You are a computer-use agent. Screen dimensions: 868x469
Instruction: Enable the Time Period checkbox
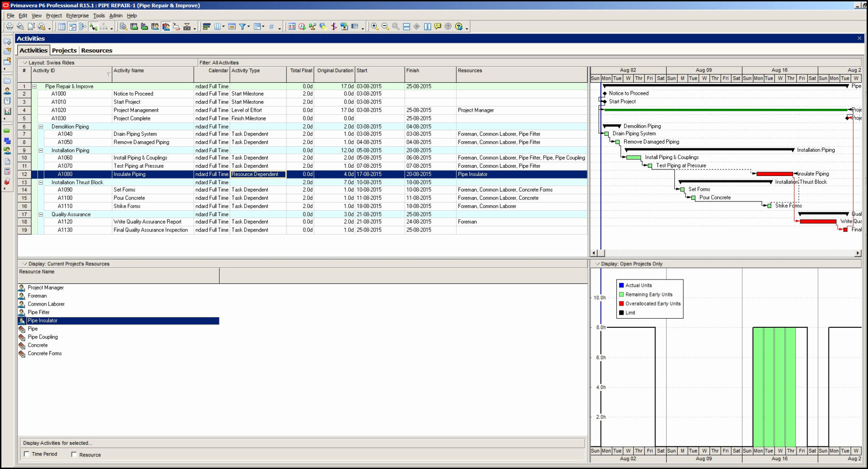point(28,454)
